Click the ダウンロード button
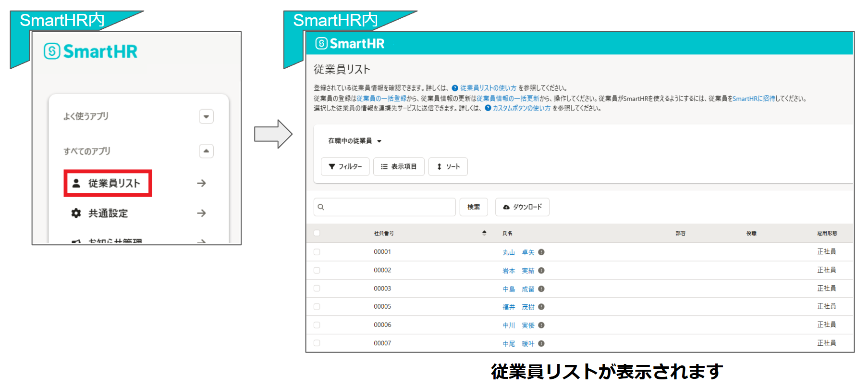Screen dimensions: 868x388 click(x=522, y=207)
